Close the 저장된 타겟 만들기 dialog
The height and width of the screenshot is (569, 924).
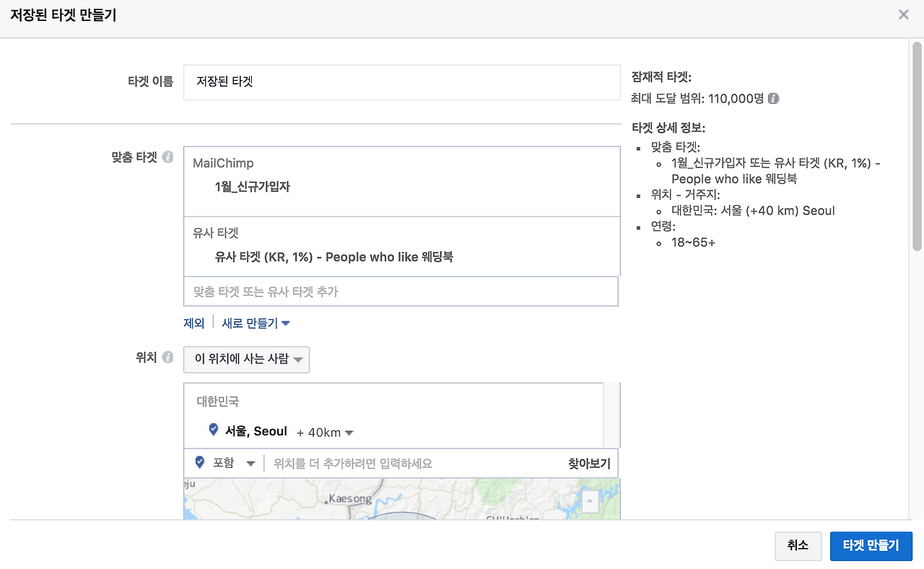coord(903,14)
